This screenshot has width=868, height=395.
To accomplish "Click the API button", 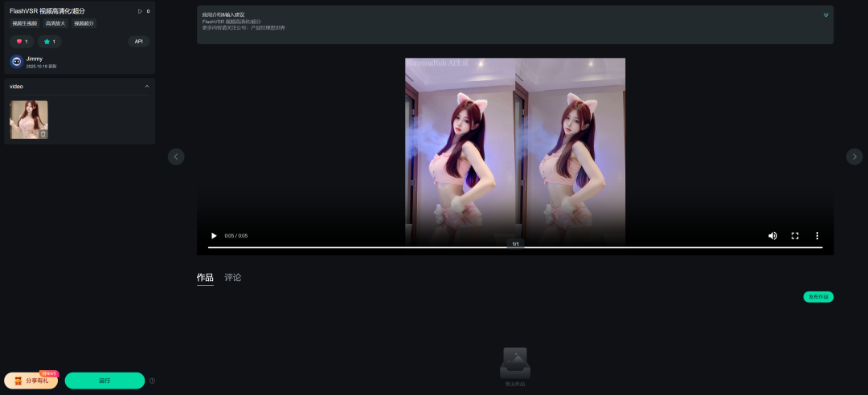I will point(138,42).
